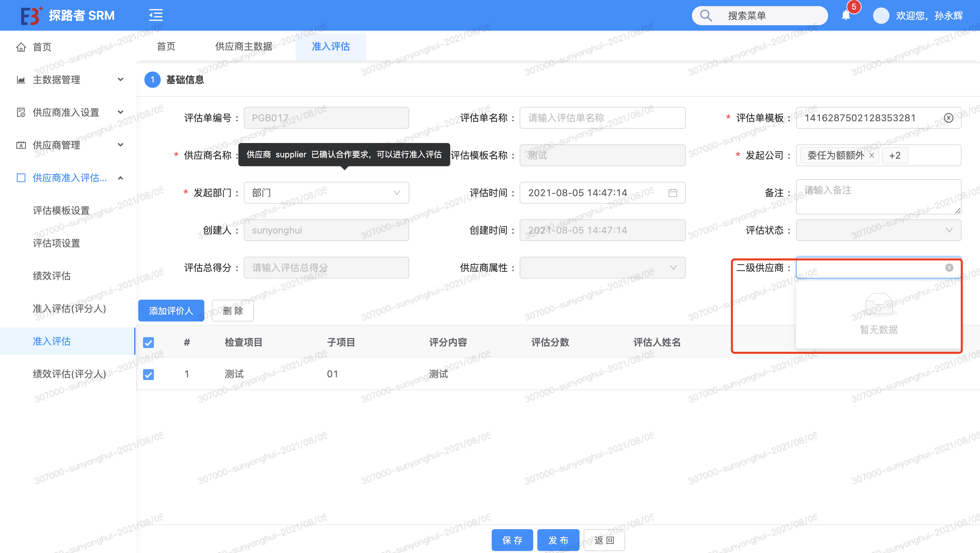The height and width of the screenshot is (553, 980).
Task: Click the 发布 button
Action: tap(558, 540)
